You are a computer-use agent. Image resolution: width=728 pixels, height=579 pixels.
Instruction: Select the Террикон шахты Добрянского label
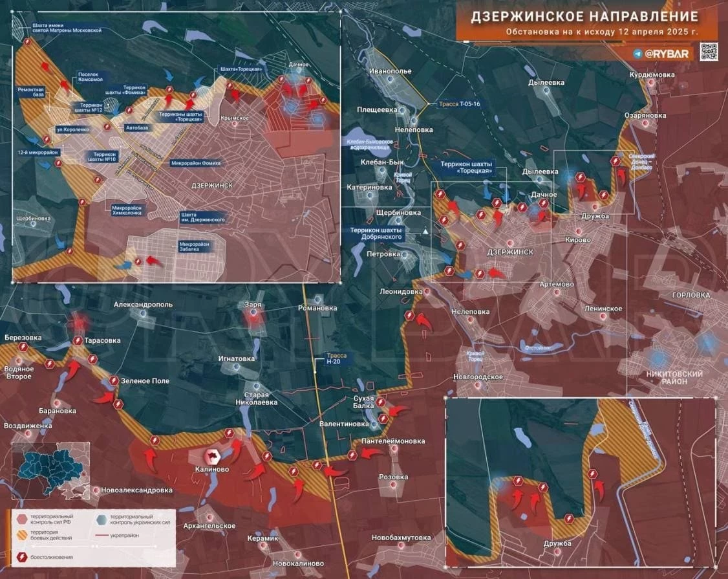(x=376, y=233)
